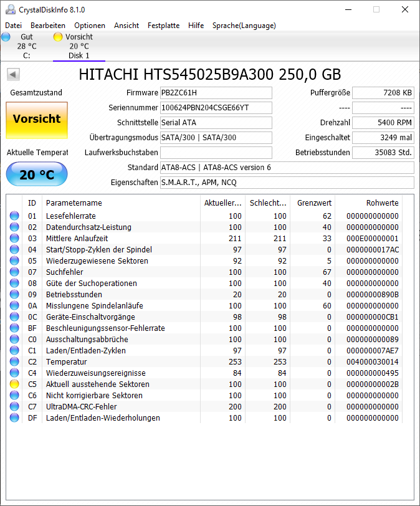
Task: Click the Standard field ATA8-ACS
Action: 287,168
